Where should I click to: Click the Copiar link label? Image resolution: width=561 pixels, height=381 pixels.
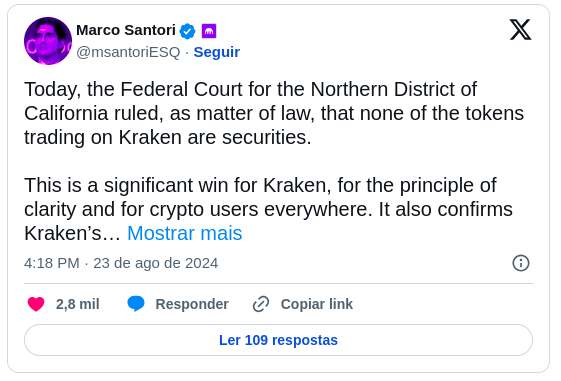[x=317, y=304]
